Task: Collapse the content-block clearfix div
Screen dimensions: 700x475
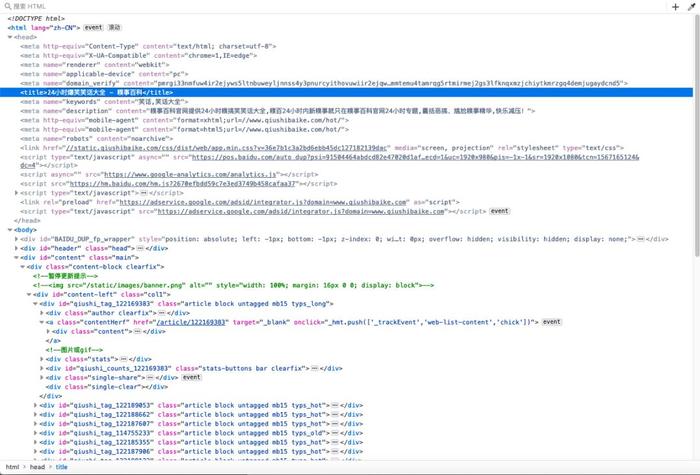Action: (23, 267)
